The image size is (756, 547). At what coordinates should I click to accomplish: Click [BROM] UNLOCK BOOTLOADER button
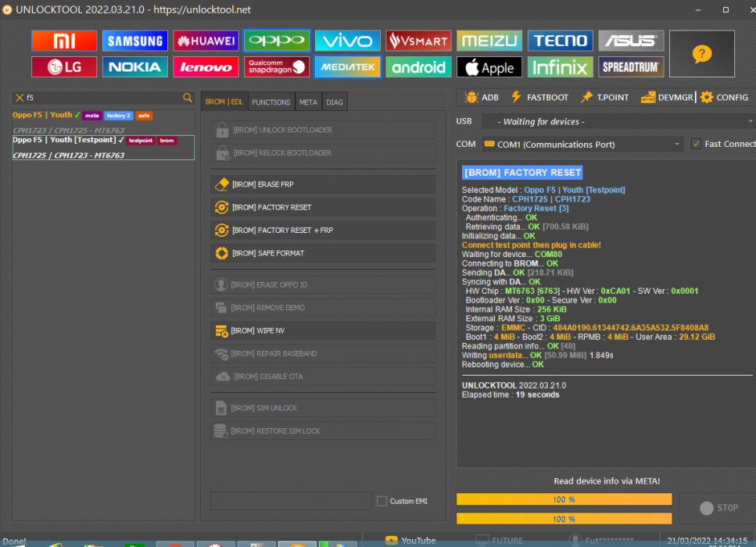[x=323, y=130]
